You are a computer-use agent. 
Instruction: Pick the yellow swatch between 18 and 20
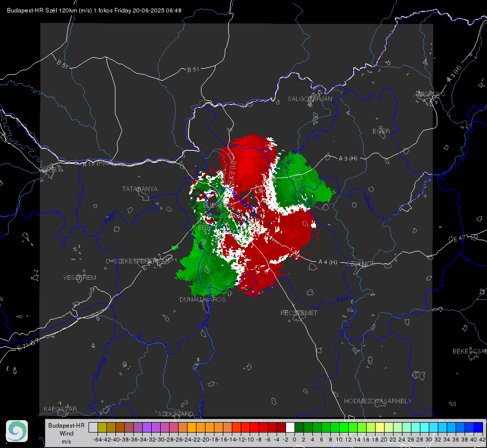click(380, 427)
